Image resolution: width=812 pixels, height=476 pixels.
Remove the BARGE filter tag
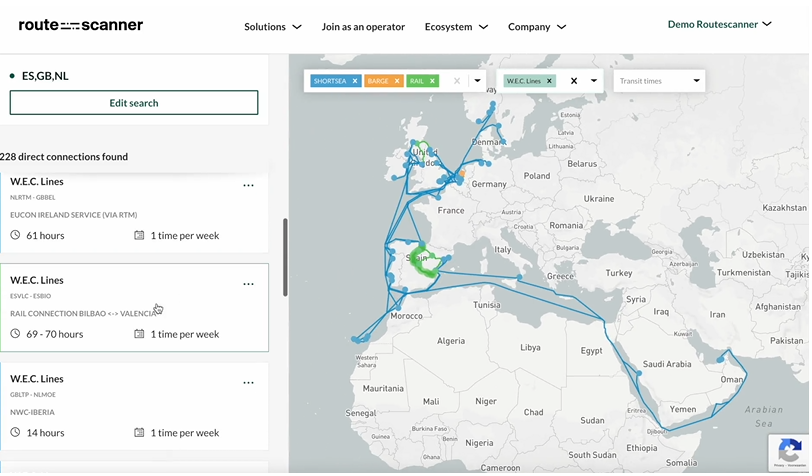(x=397, y=81)
